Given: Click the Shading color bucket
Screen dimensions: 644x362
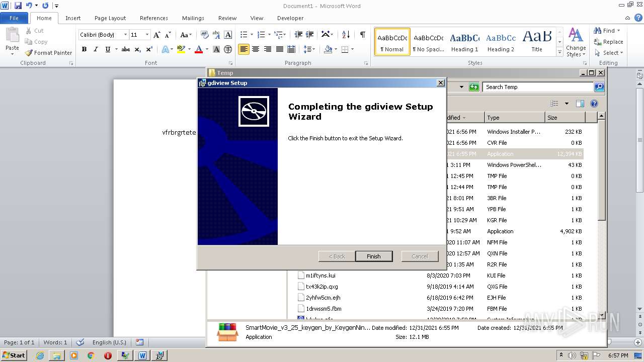Looking at the screenshot, I should coord(328,49).
